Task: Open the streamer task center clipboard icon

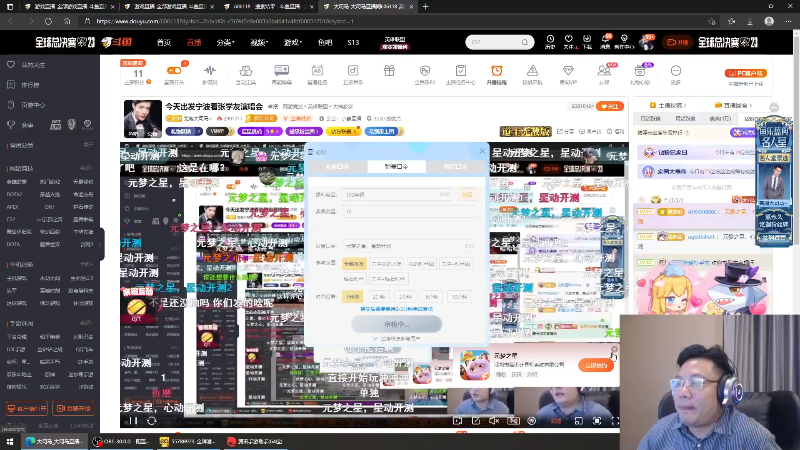Action: coord(461,71)
